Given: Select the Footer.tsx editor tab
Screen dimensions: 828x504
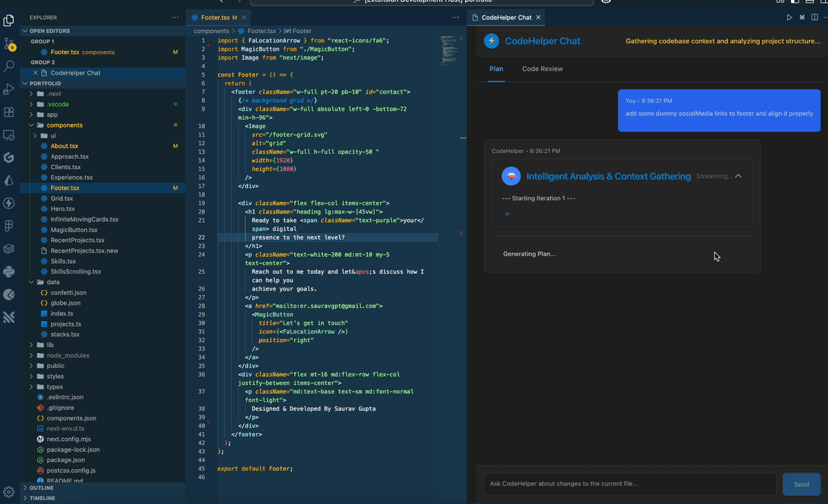Looking at the screenshot, I should point(214,17).
